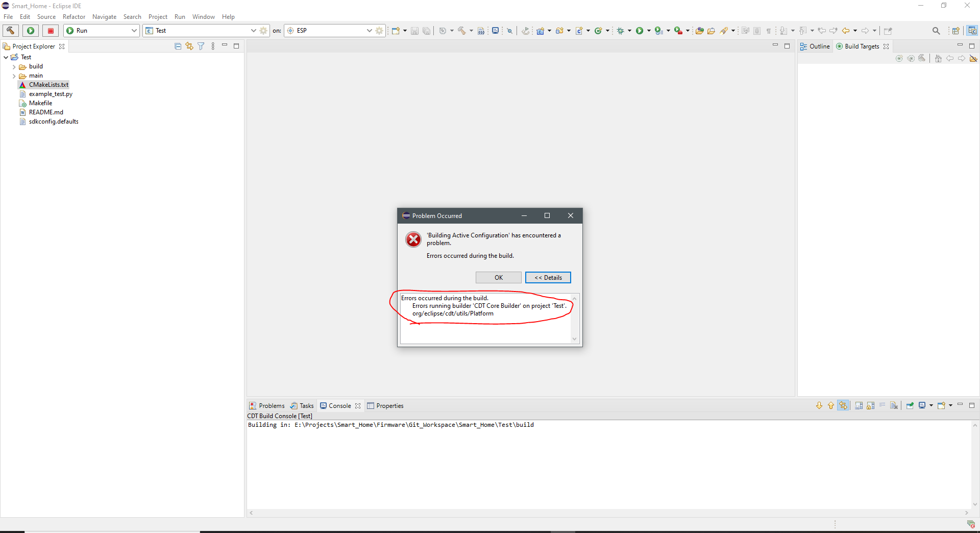Toggle console Scroll Lock icon
This screenshot has height=533, width=980.
[871, 405]
